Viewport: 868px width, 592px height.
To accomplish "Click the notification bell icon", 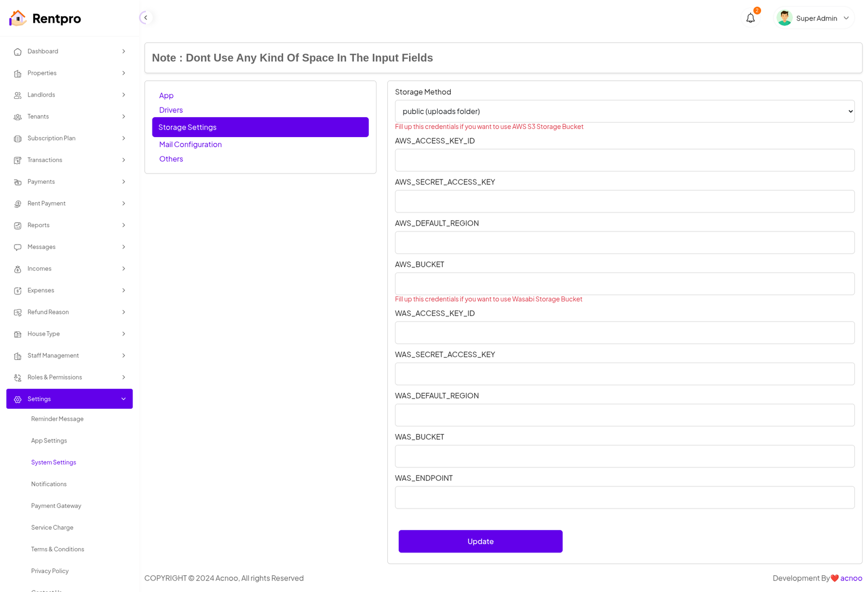I will (x=750, y=18).
